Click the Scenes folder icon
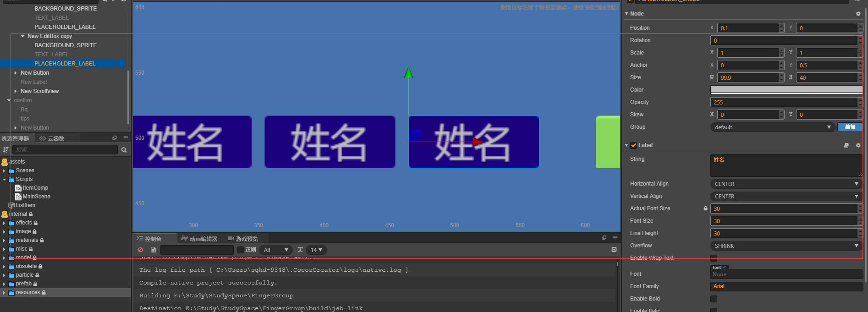This screenshot has height=312, width=868. [11, 171]
